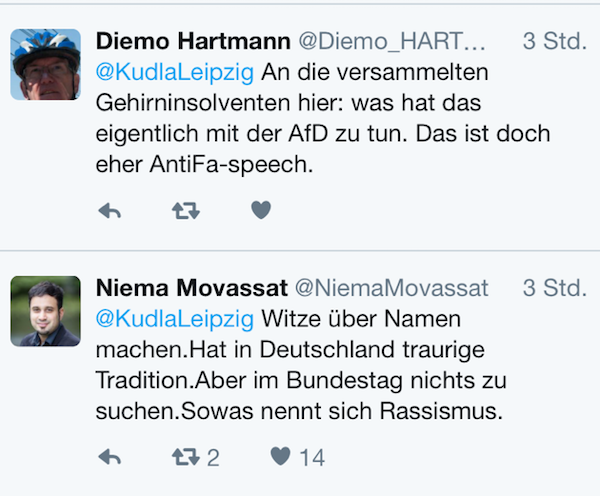This screenshot has width=600, height=496.
Task: Open tweet text about AntiFa-speech
Action: pos(323,118)
